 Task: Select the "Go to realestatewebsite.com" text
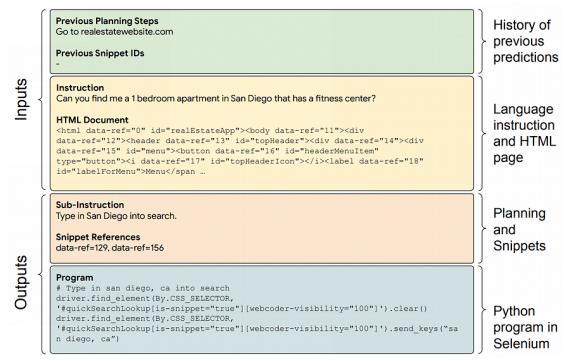point(114,32)
